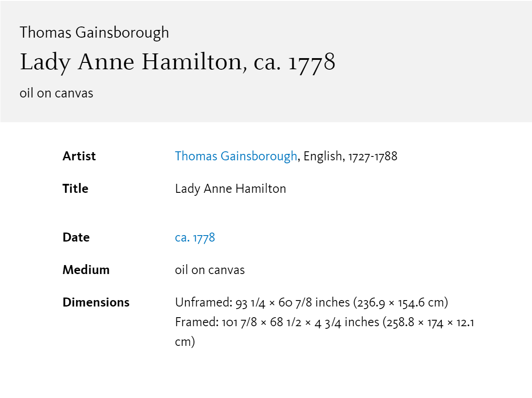
Task: Open the Thomas Gainsborough artist link
Action: click(x=236, y=156)
